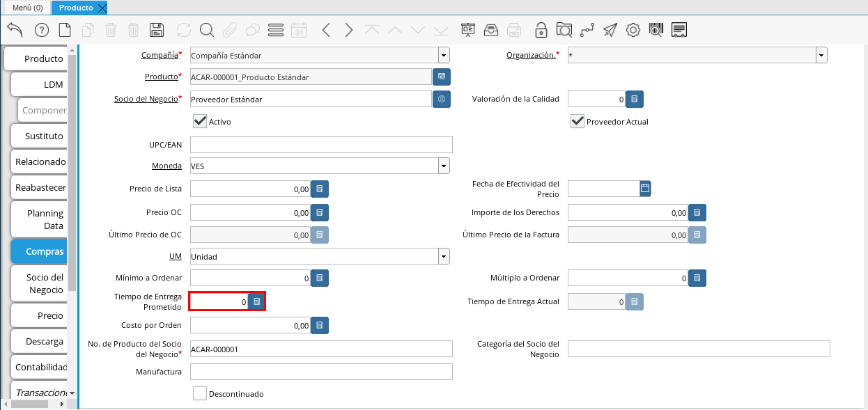
Task: Click the gear process icon in toolbar
Action: pos(633,30)
